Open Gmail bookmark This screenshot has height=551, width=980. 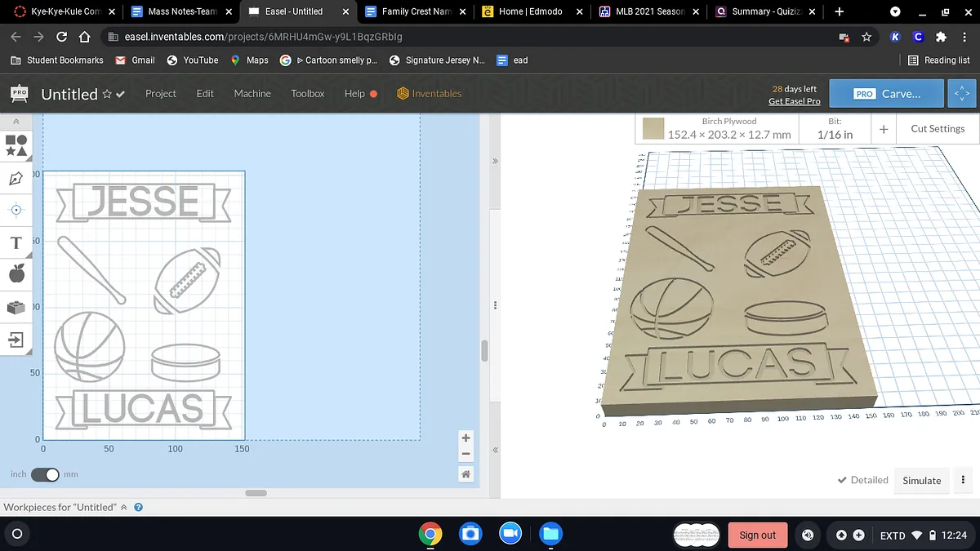135,60
